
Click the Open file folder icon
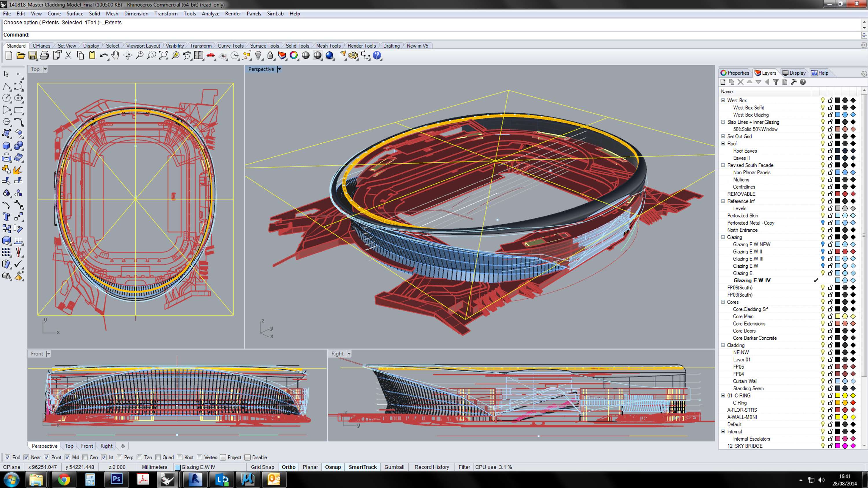tap(21, 56)
